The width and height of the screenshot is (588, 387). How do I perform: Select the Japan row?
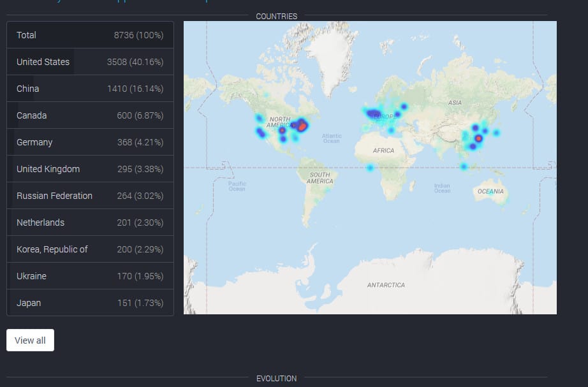click(x=90, y=303)
